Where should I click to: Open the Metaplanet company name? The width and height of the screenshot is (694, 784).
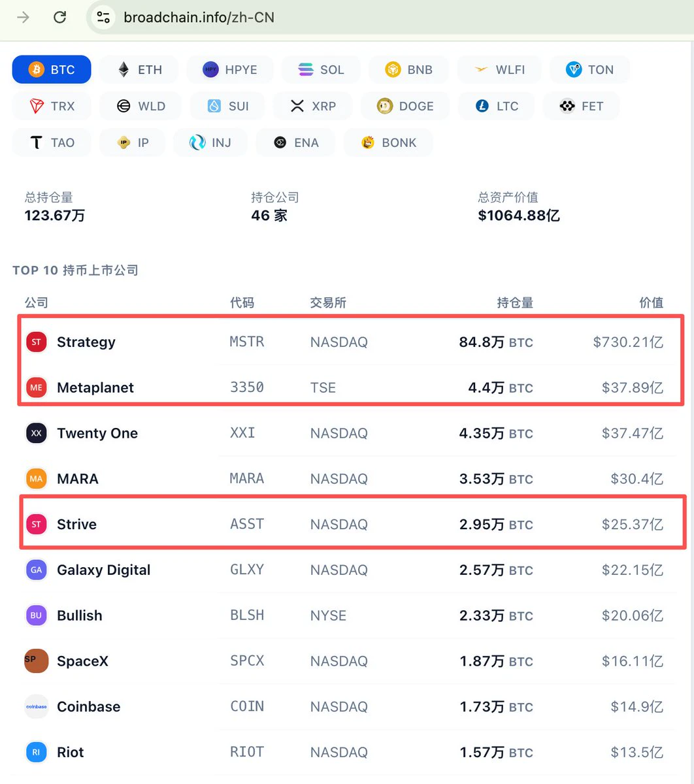(x=95, y=387)
